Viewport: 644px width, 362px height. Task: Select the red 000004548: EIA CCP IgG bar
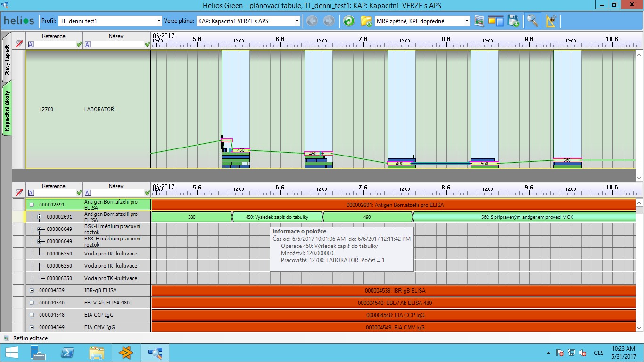(x=394, y=315)
